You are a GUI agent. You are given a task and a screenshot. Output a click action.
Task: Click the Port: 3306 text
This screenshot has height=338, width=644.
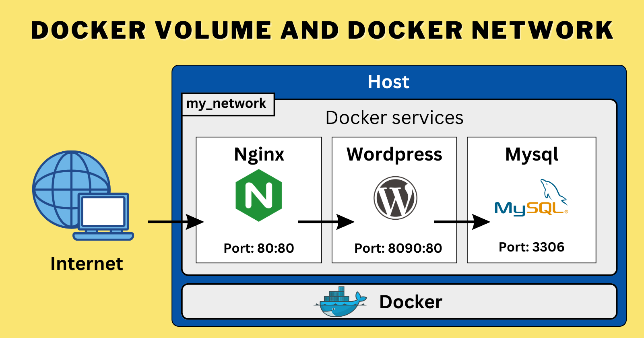(531, 247)
